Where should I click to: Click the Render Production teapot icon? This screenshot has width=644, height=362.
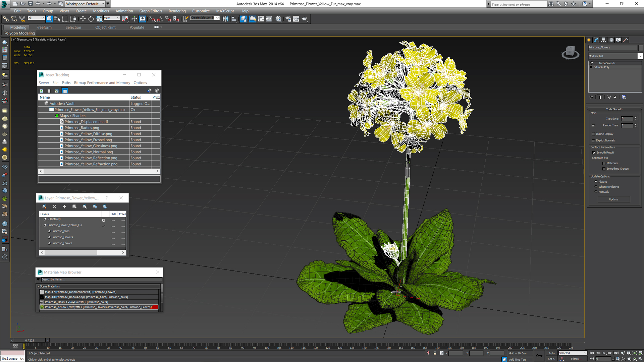coord(304,19)
